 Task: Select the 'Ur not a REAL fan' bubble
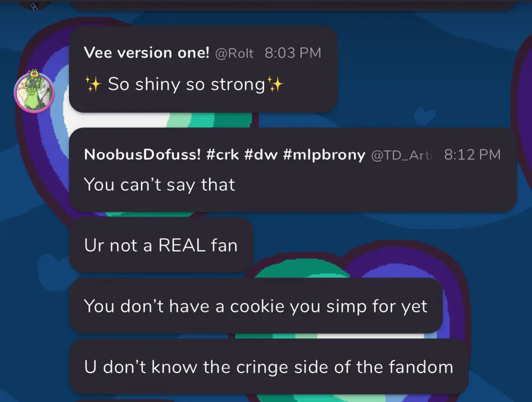pos(161,245)
